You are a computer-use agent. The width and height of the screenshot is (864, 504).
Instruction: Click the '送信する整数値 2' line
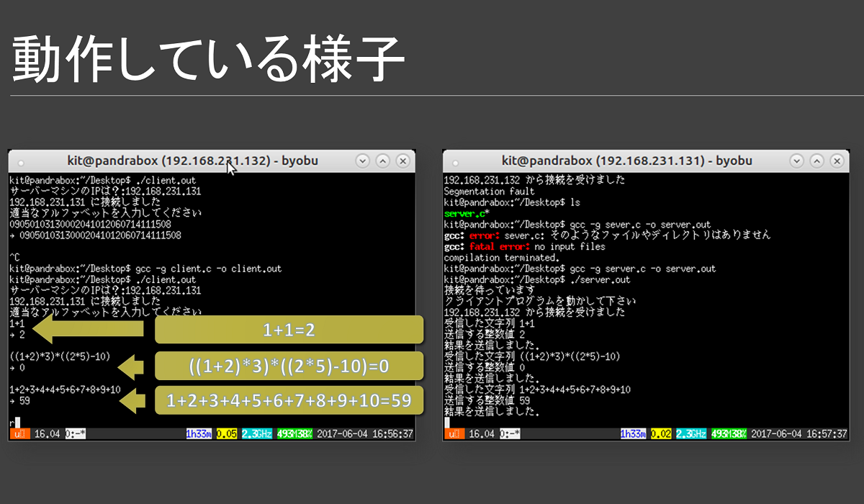click(x=485, y=335)
